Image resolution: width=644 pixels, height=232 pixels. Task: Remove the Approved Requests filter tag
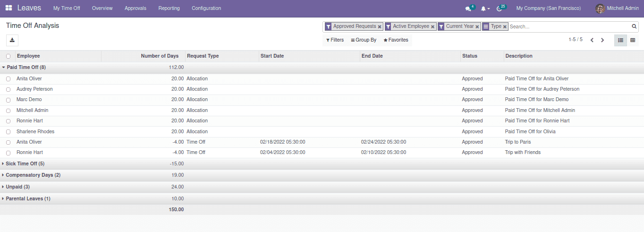point(380,27)
